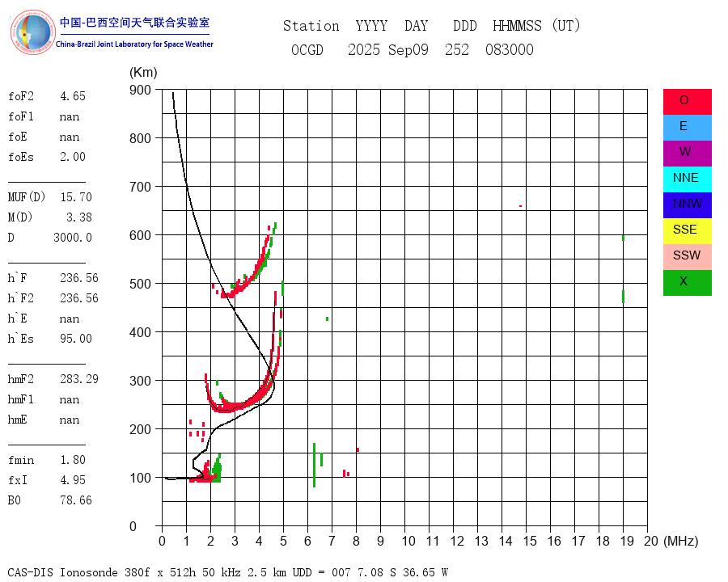Click the station code OCGD
Screen dimensions: 728x582
click(307, 49)
